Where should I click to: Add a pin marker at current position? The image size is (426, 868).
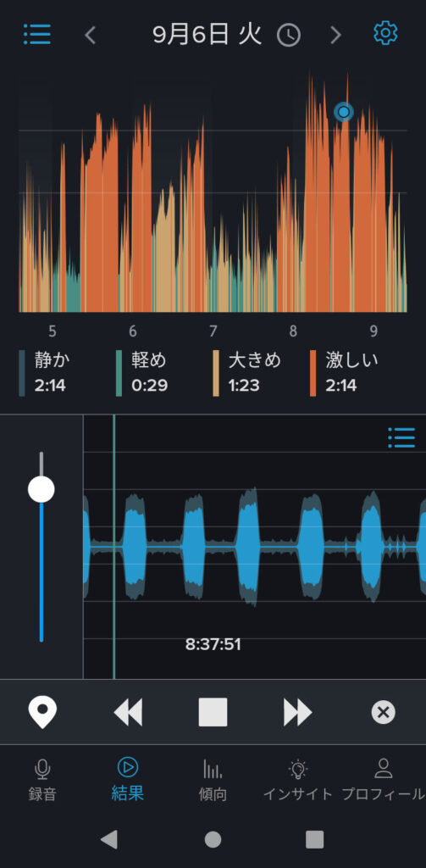(x=42, y=712)
